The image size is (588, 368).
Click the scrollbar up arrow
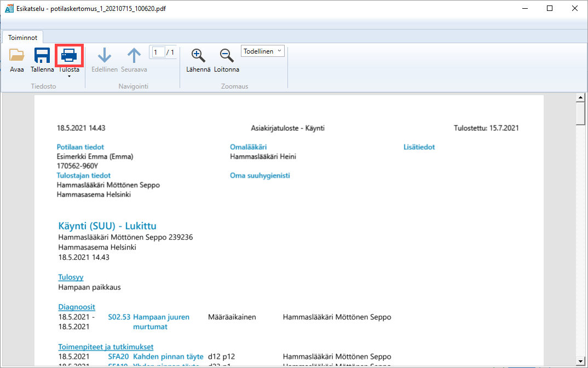coord(580,98)
